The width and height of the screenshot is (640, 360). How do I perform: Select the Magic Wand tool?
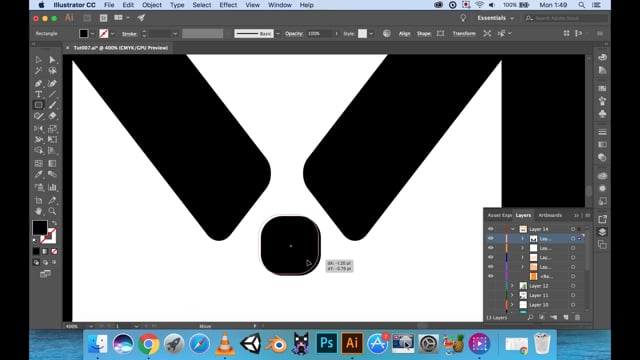pos(38,71)
